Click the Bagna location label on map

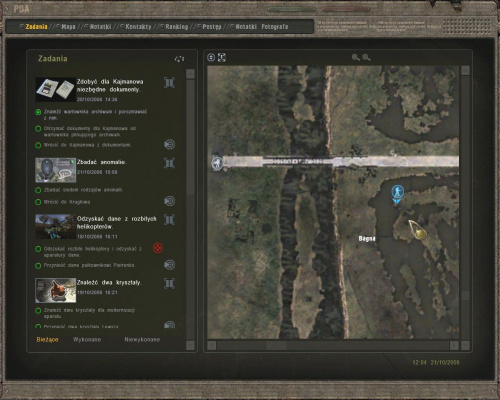click(x=367, y=239)
